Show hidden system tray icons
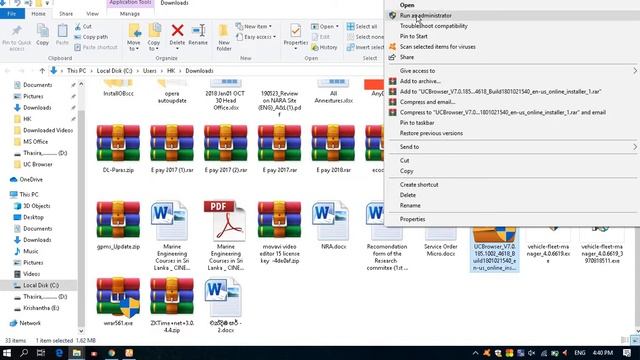This screenshot has height=360, width=640. coord(475,353)
